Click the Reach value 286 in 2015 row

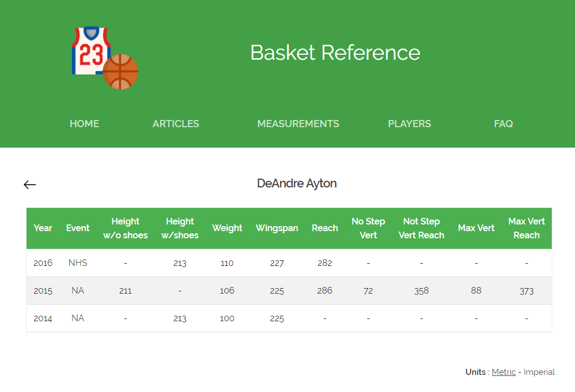coord(325,290)
